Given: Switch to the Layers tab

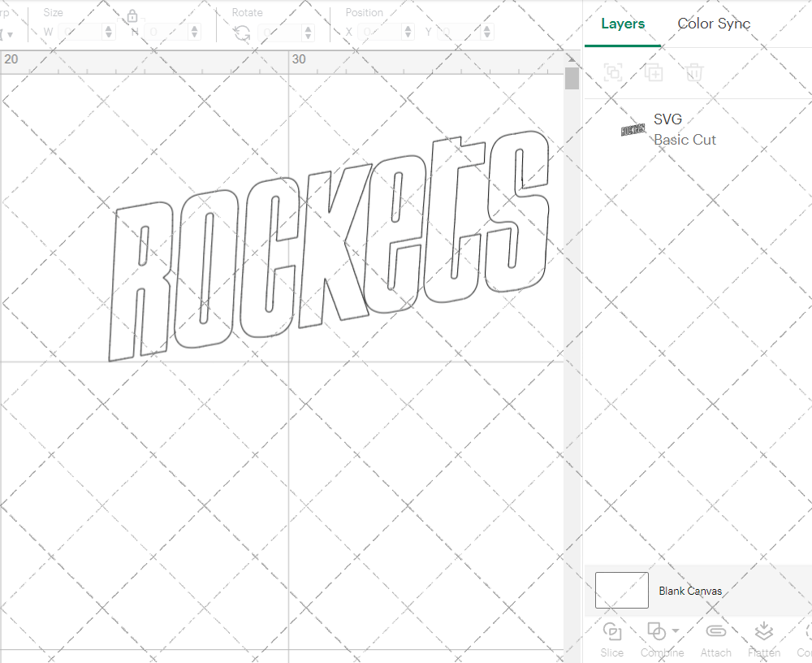Looking at the screenshot, I should pyautogui.click(x=623, y=24).
